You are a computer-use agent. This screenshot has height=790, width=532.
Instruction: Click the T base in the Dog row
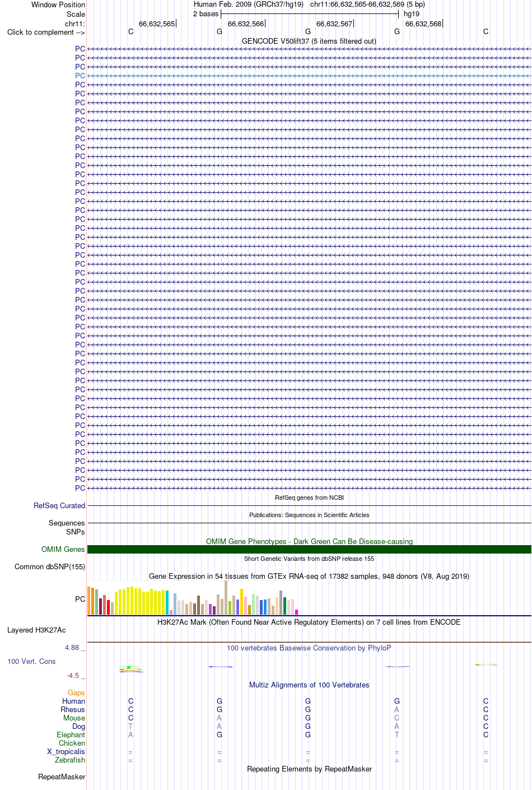coord(130,726)
